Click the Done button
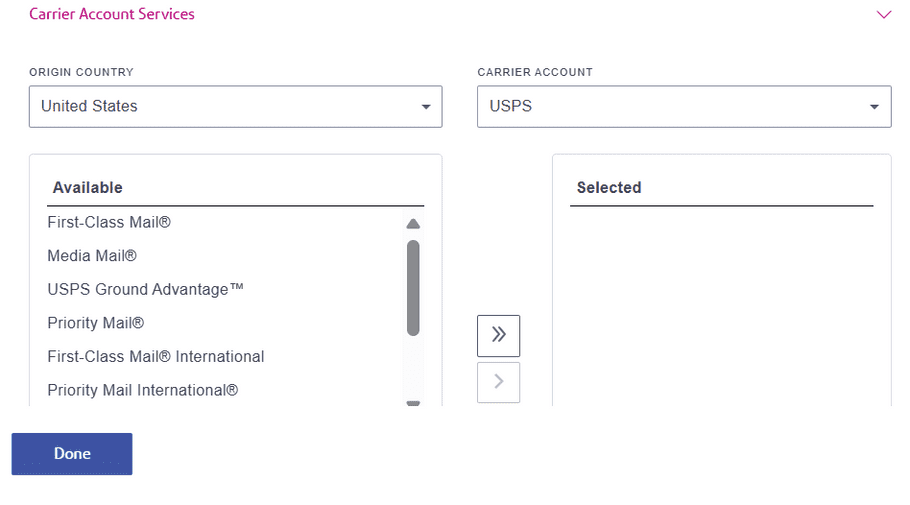 click(x=72, y=454)
